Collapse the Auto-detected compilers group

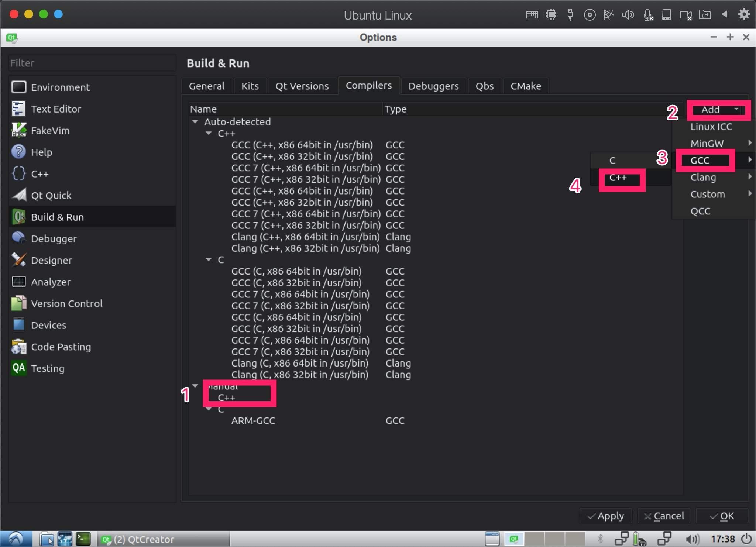pyautogui.click(x=195, y=122)
